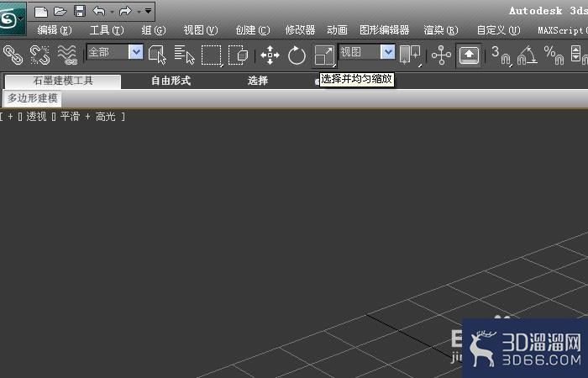Click the 透视 viewport view label
588x378 pixels.
click(36, 117)
